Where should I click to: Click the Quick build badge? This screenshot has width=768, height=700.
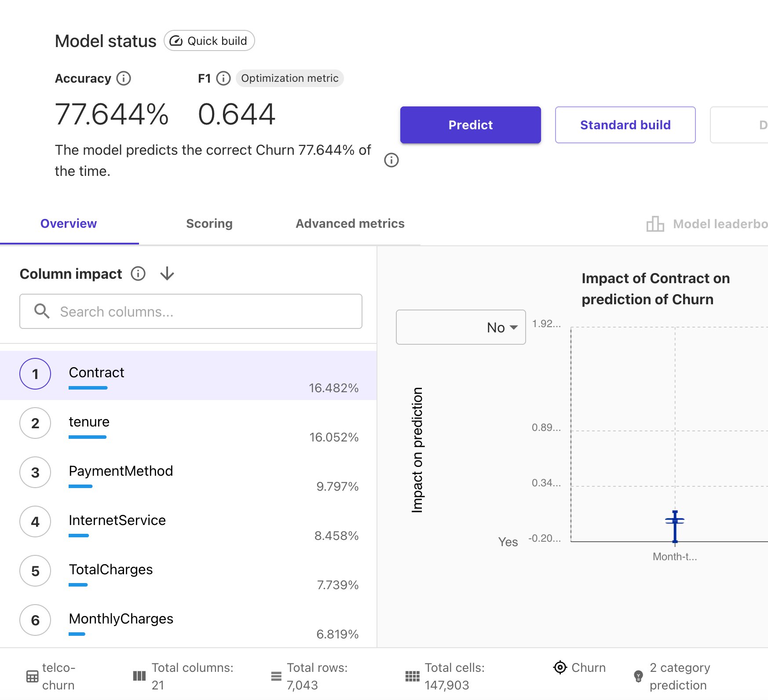point(209,40)
